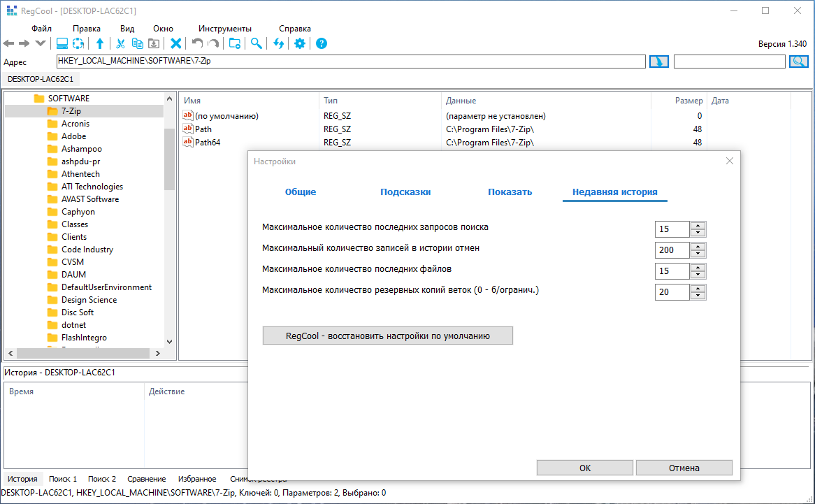
Task: Open the Справка menu
Action: 295,29
